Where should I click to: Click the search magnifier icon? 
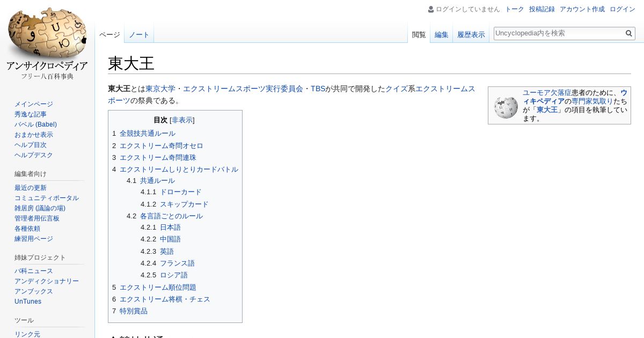(629, 33)
